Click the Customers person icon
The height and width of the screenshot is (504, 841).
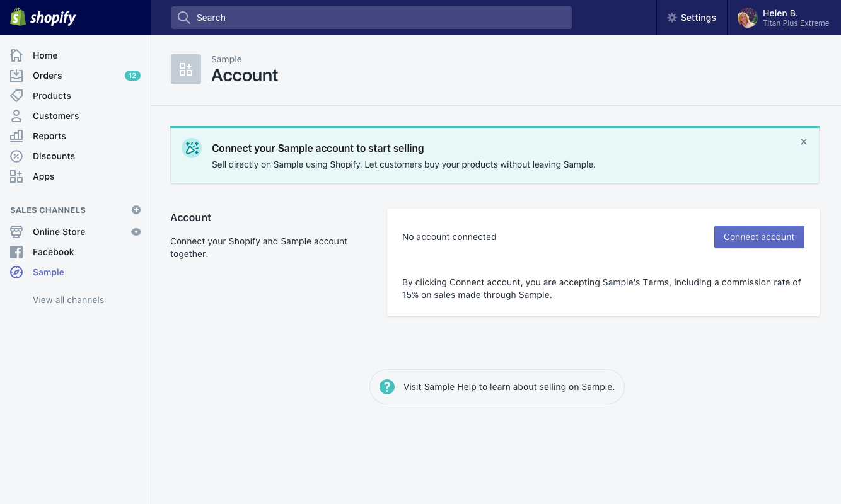tap(16, 116)
